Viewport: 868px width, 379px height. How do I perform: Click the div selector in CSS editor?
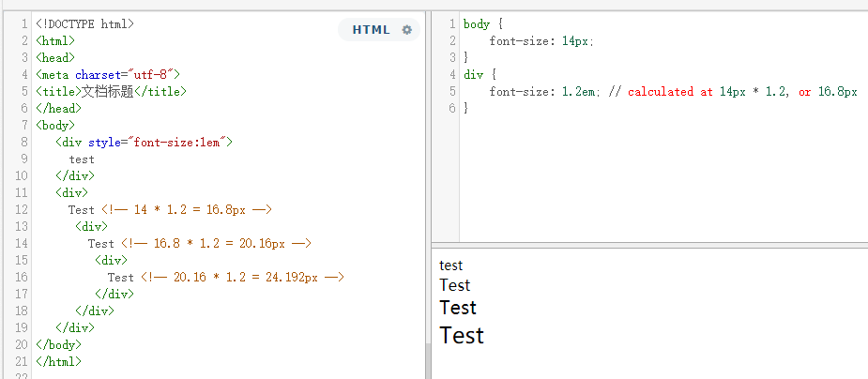point(473,74)
